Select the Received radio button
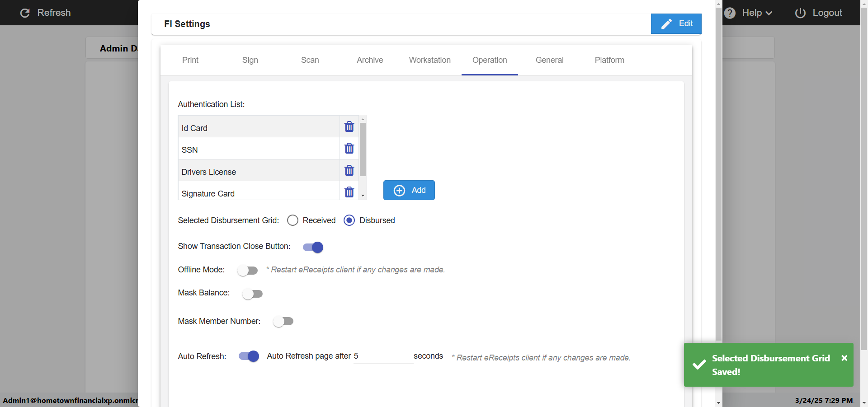 click(292, 220)
